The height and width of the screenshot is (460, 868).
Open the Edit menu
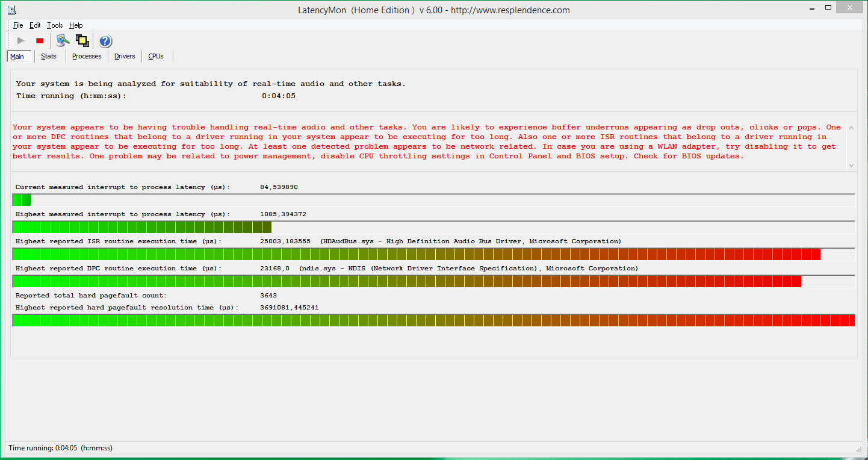click(x=35, y=25)
